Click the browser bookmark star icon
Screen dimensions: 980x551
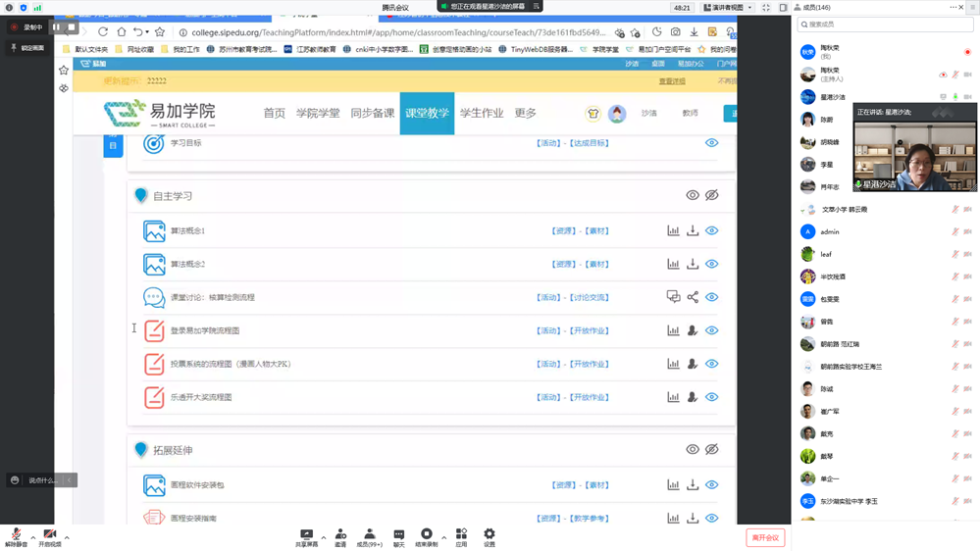160,31
